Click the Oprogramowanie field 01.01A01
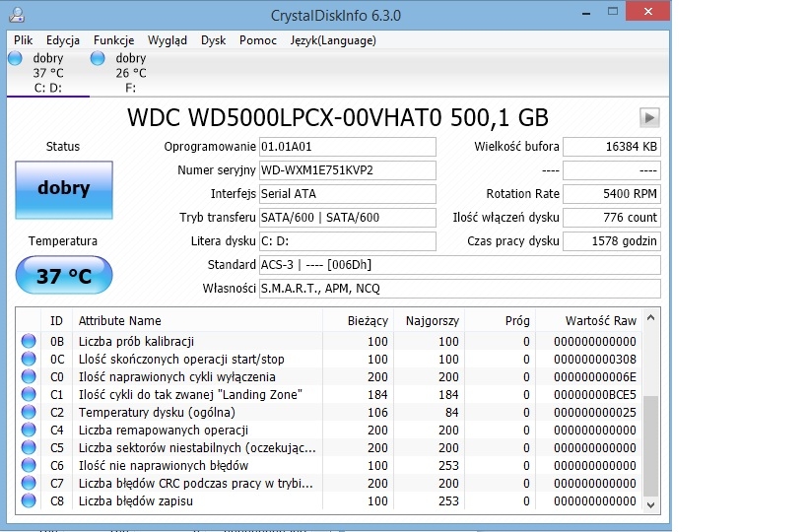 tap(348, 147)
